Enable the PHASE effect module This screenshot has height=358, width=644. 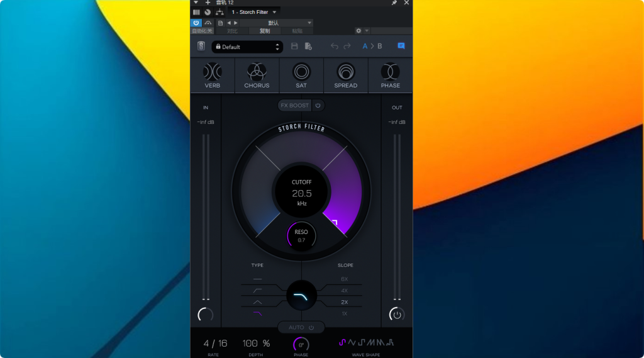click(x=390, y=76)
